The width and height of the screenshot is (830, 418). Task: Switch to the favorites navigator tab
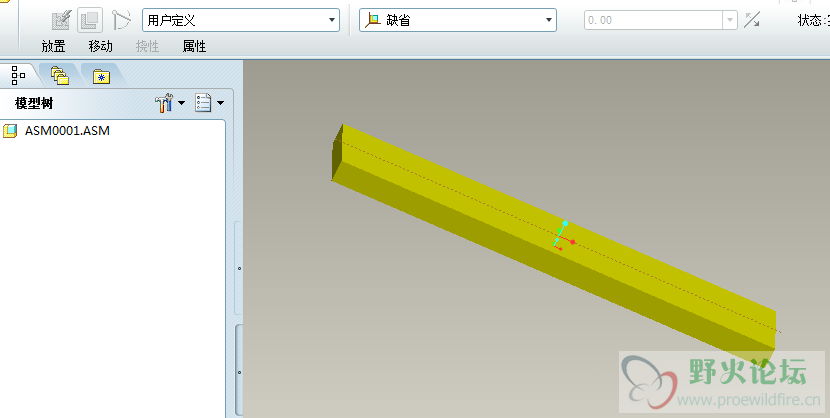point(101,76)
